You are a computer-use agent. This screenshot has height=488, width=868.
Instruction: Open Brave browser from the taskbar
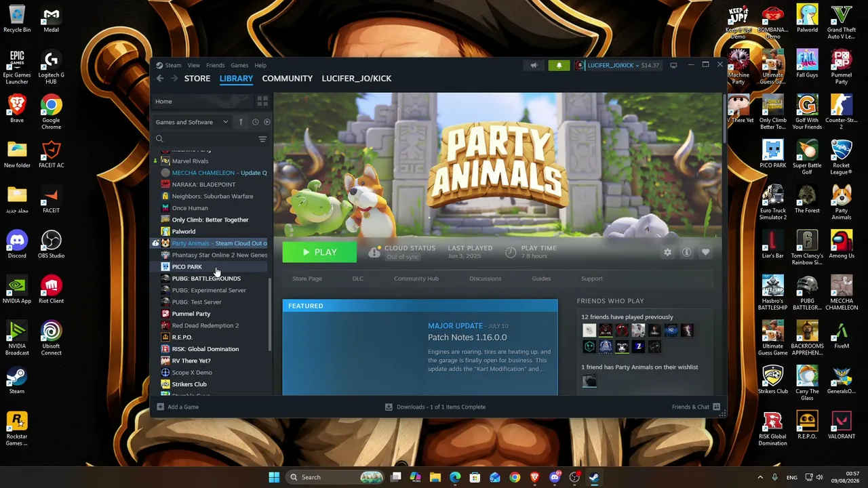point(534,477)
